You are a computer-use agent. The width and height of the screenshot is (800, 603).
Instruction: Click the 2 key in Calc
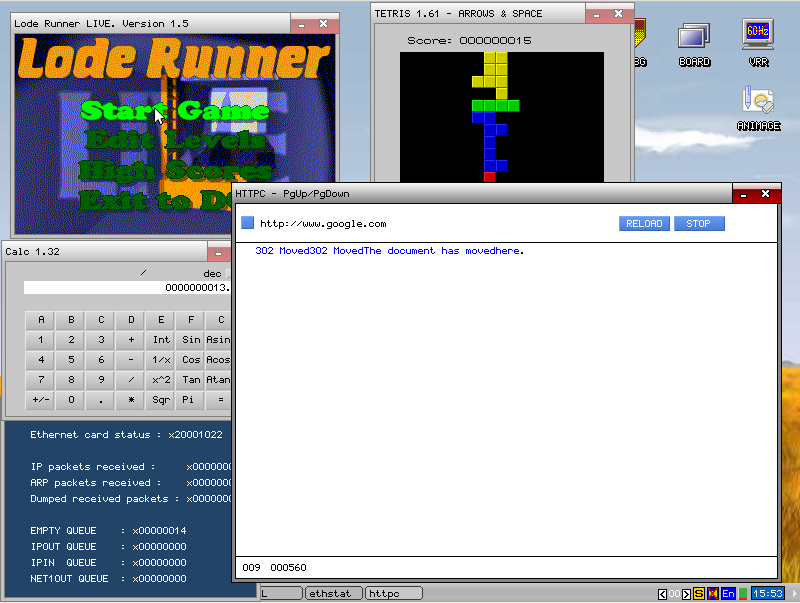71,340
